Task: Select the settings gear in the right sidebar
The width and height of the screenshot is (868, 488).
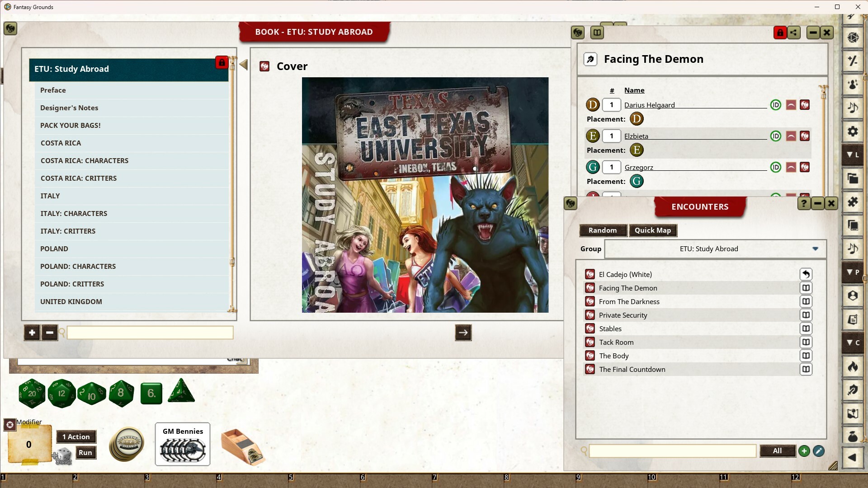Action: pos(853,131)
